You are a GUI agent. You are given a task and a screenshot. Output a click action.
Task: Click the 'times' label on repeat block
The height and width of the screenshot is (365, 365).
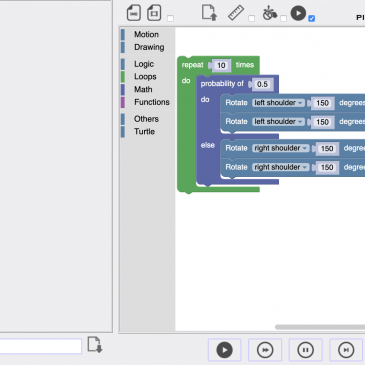(x=245, y=65)
